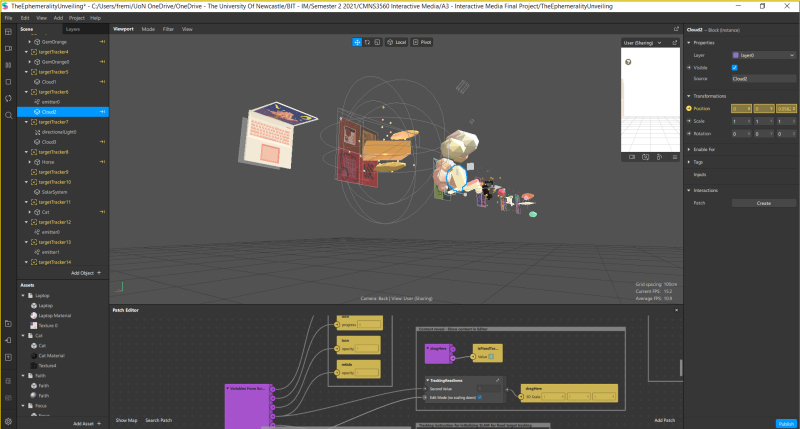Screen dimensions: 800x429
Task: Open the Help menu
Action: click(x=95, y=18)
